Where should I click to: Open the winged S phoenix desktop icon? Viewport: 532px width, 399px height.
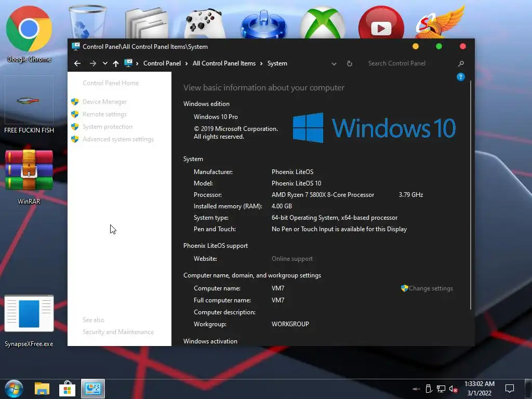pyautogui.click(x=440, y=22)
